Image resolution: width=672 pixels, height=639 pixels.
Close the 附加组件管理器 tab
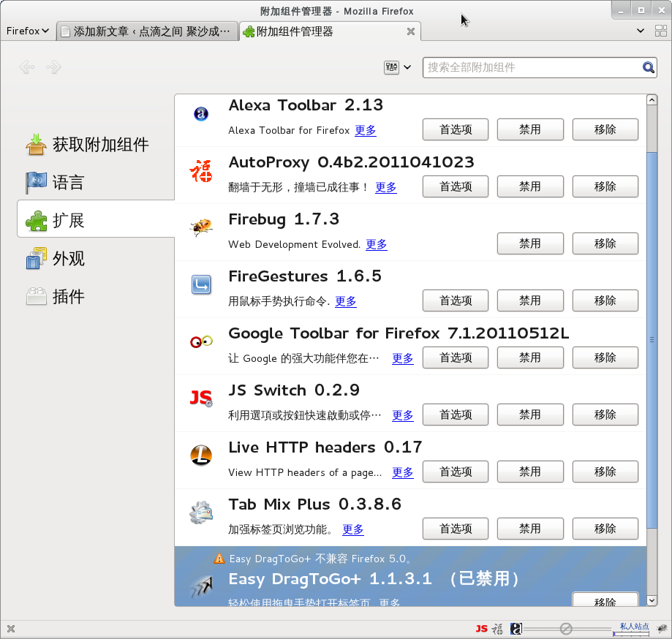[410, 31]
